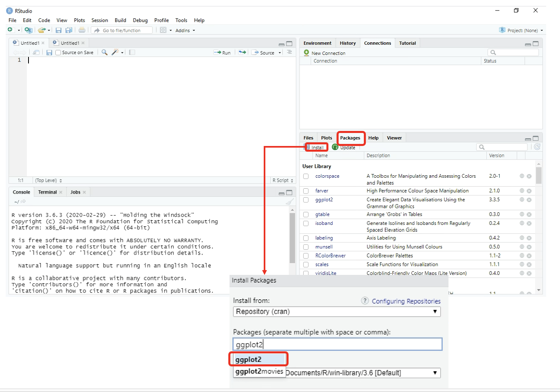Check the farver package checkbox

tap(306, 191)
